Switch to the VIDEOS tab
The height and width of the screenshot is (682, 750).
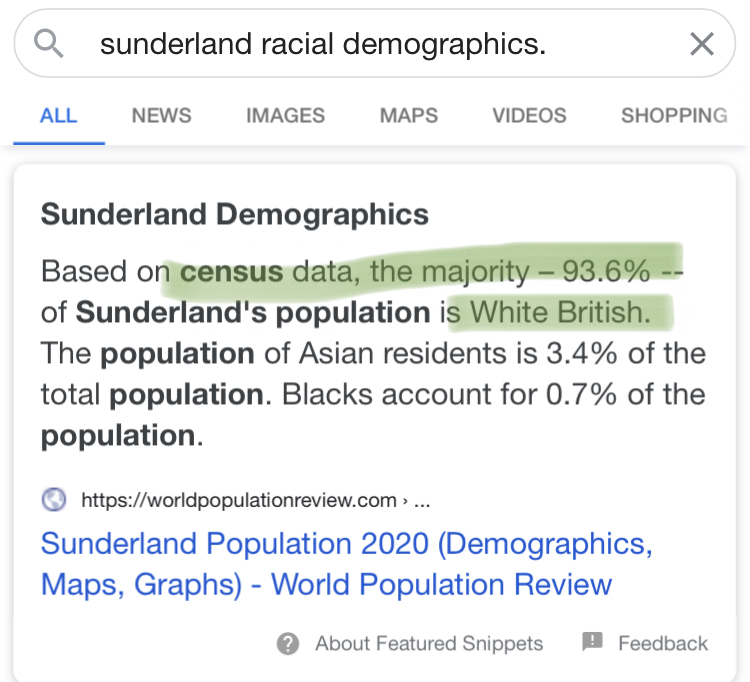529,115
